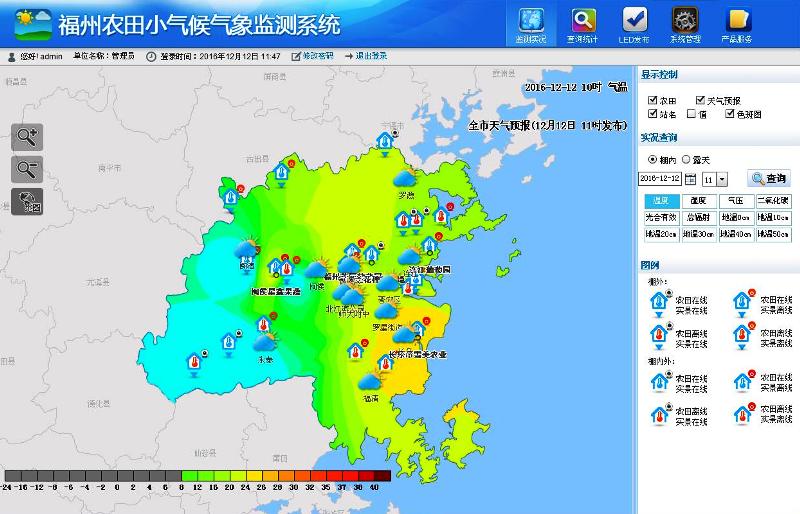The image size is (800, 514).
Task: Click the zoom in magnifier on map
Action: click(x=26, y=137)
